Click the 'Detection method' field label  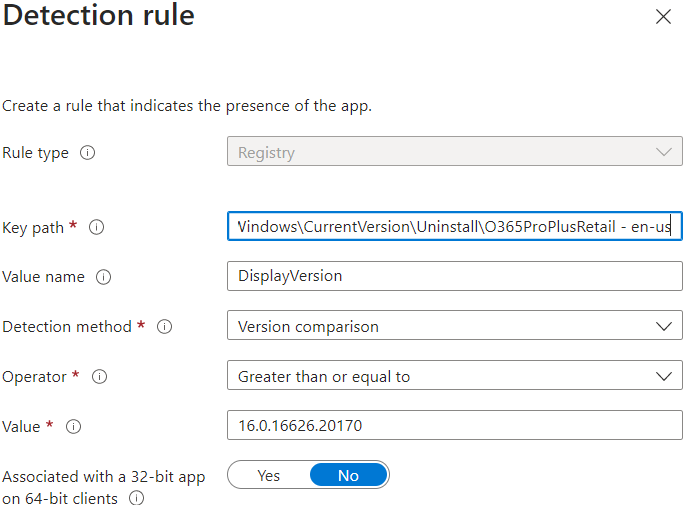pos(67,327)
